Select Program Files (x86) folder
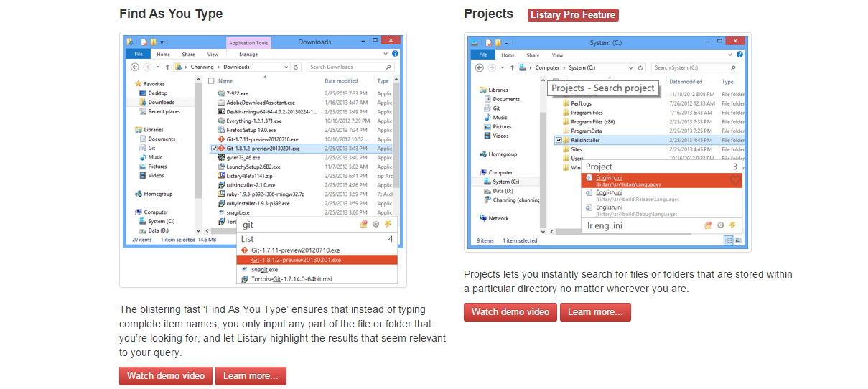Viewport: 868px width, 389px height. click(x=589, y=122)
